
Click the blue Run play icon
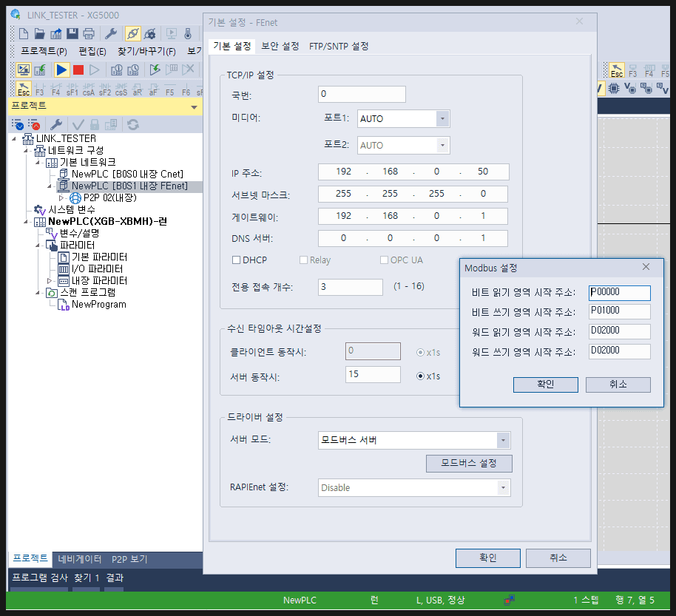coord(61,70)
